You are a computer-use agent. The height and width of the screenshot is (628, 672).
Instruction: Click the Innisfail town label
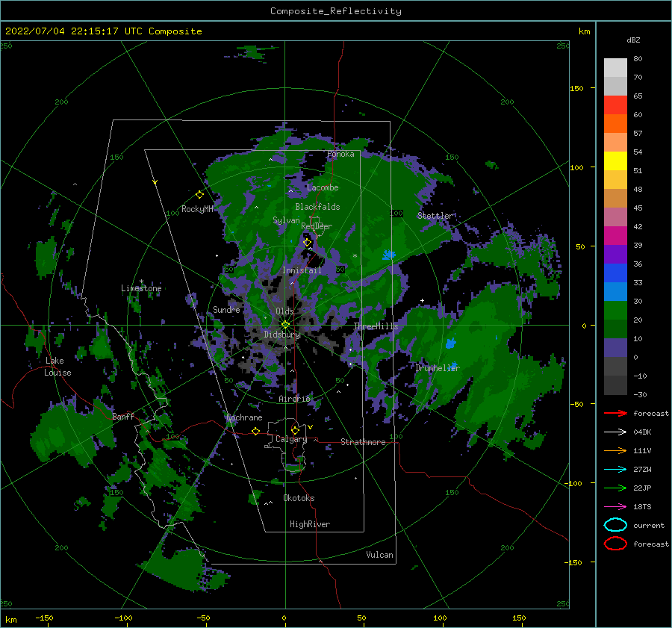[302, 270]
